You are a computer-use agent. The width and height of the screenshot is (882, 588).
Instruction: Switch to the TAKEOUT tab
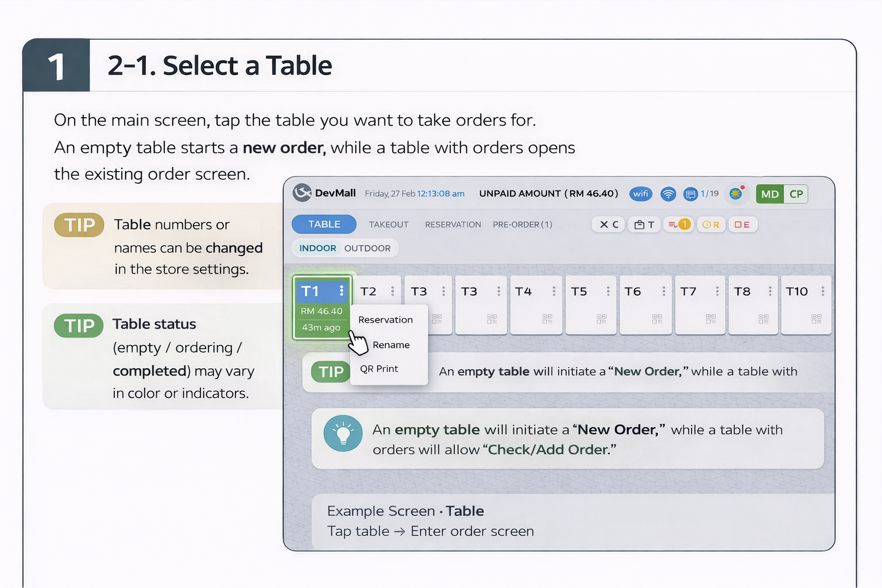(389, 225)
